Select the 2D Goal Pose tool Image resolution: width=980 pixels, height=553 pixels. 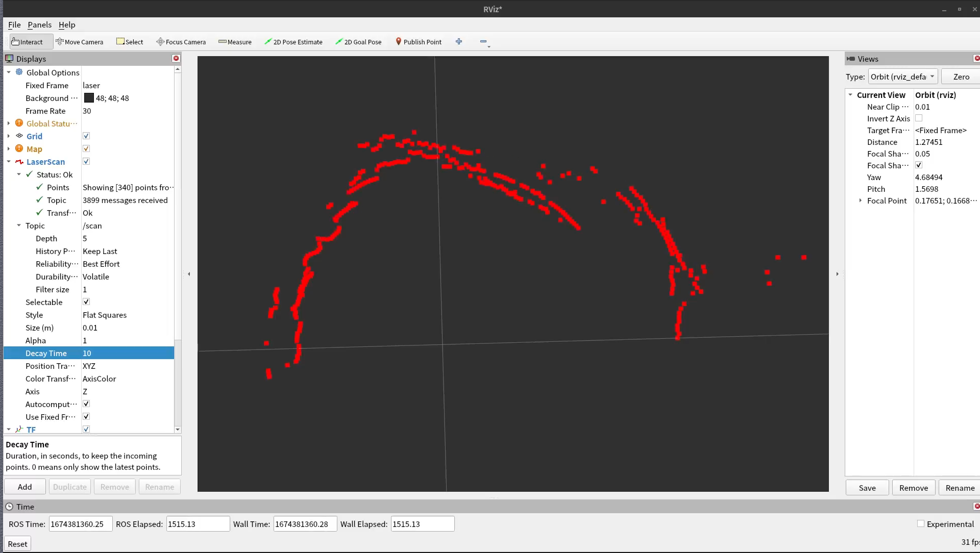click(x=358, y=42)
